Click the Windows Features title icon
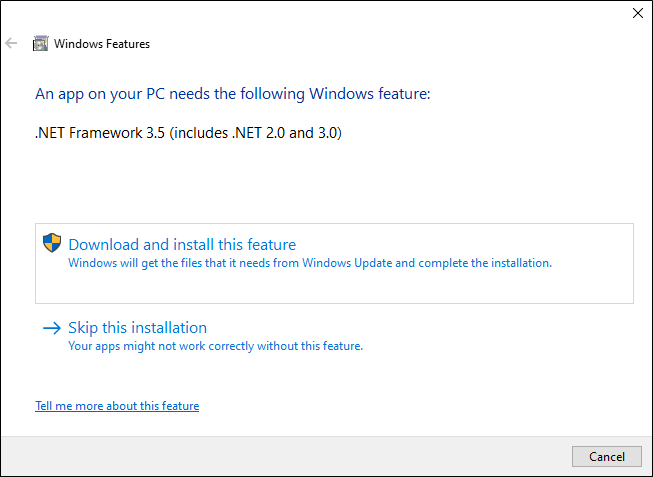This screenshot has width=653, height=477. click(40, 43)
